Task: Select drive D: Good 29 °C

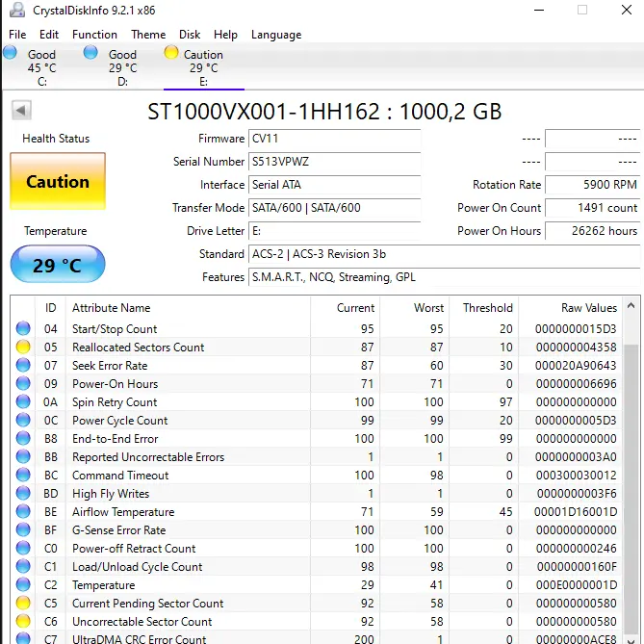Action: click(x=122, y=67)
